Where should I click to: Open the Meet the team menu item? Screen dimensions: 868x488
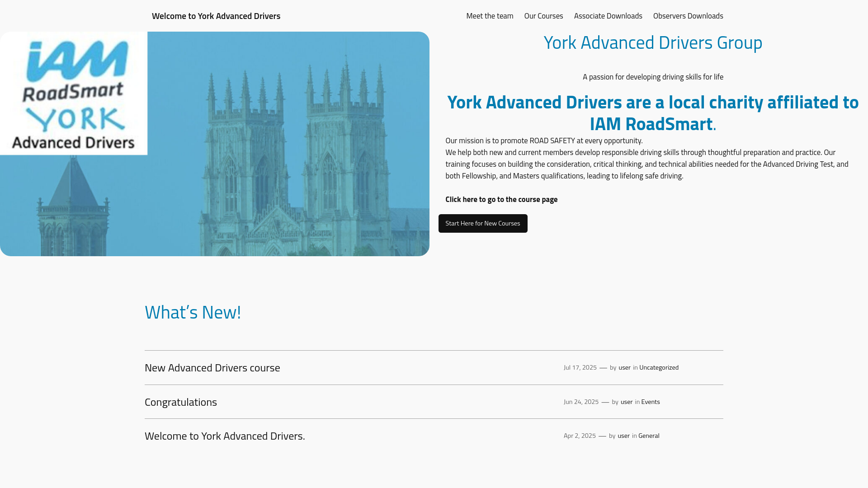coord(490,16)
